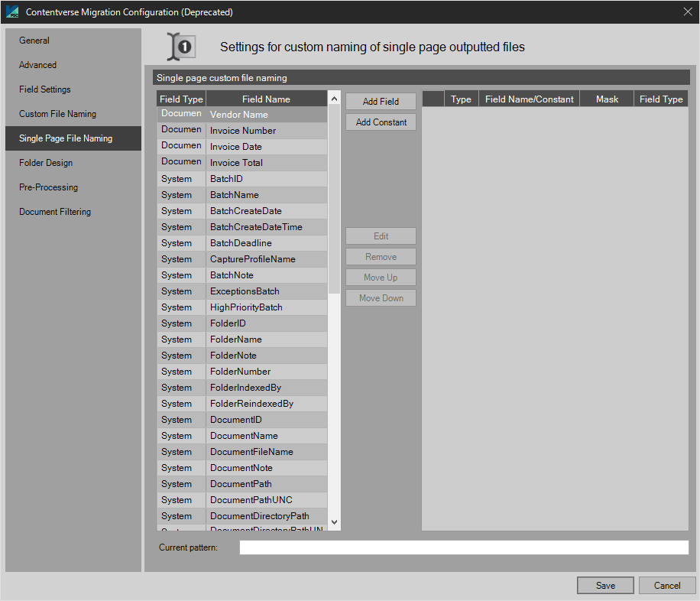Viewport: 700px width, 601px height.
Task: Select the DocumentPathUNC system field
Action: (x=242, y=501)
